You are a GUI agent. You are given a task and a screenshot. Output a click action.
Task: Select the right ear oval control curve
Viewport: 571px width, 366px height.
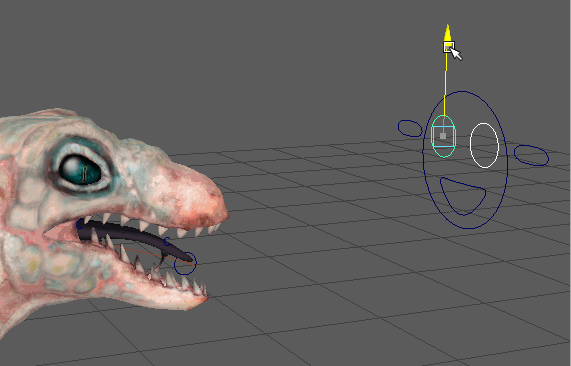click(x=531, y=155)
